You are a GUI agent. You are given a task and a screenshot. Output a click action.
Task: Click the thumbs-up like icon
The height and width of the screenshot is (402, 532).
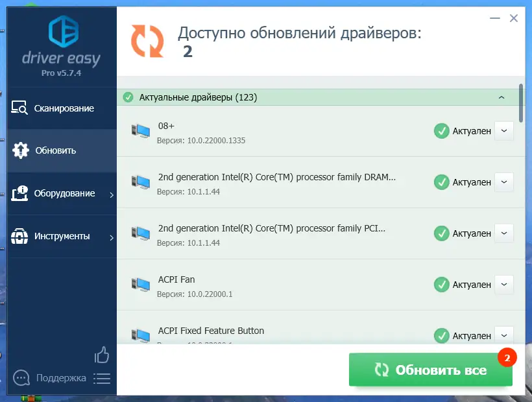point(101,355)
